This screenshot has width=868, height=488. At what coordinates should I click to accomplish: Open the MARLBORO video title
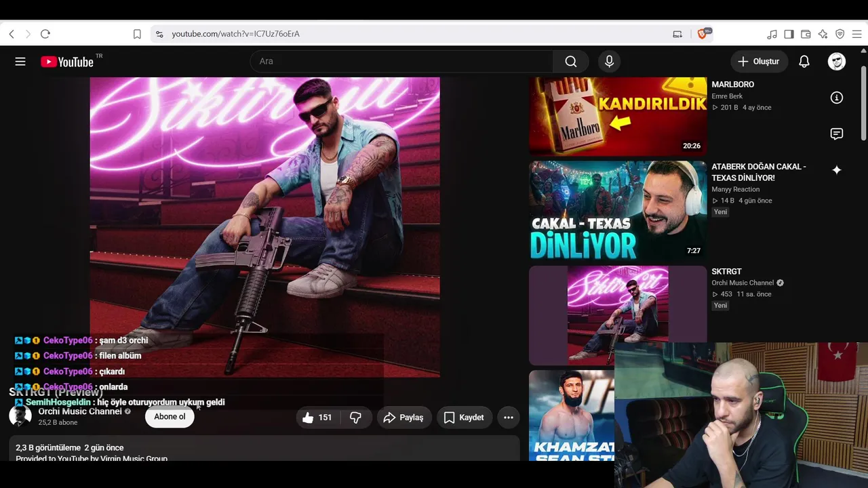click(732, 85)
